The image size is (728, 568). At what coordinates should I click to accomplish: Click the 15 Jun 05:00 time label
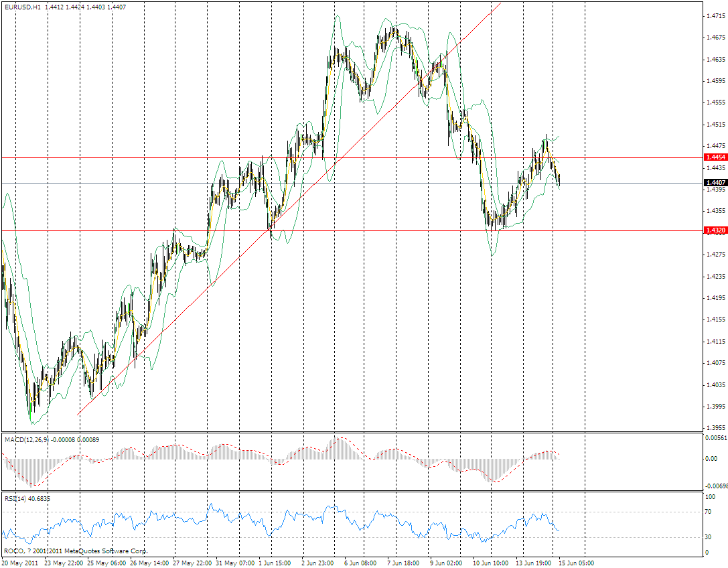tap(576, 563)
